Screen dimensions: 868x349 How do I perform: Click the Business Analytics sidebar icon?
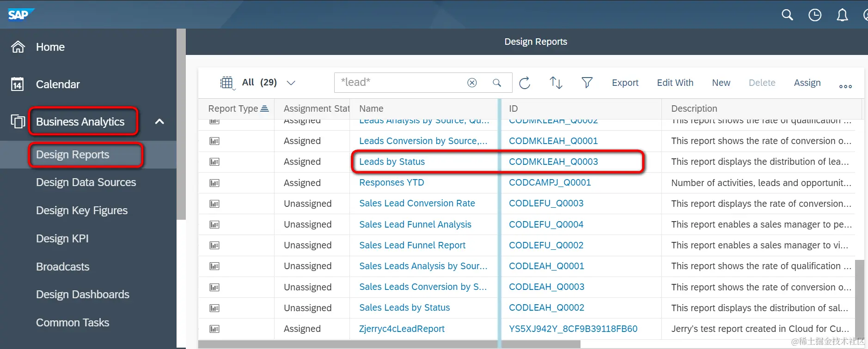coord(18,121)
